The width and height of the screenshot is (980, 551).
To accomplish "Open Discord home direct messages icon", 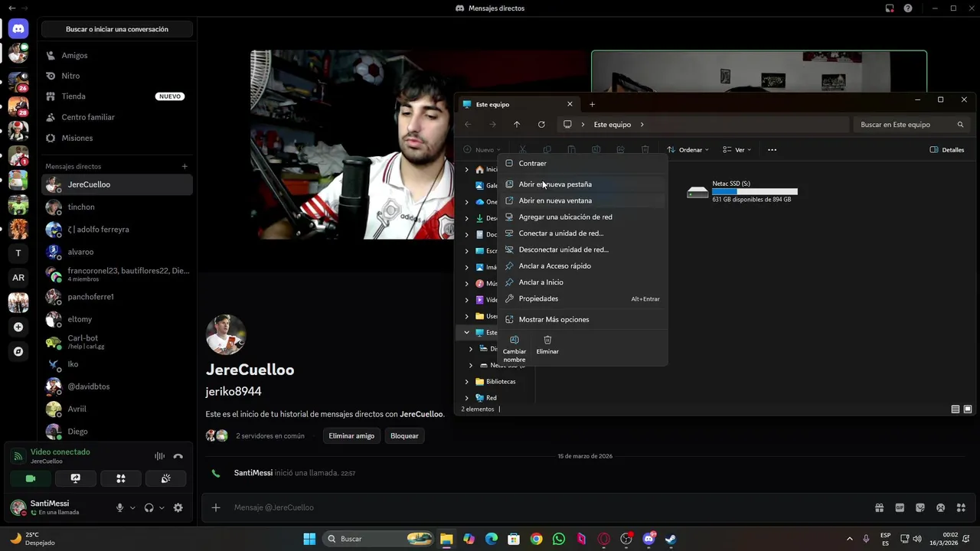I will point(18,28).
